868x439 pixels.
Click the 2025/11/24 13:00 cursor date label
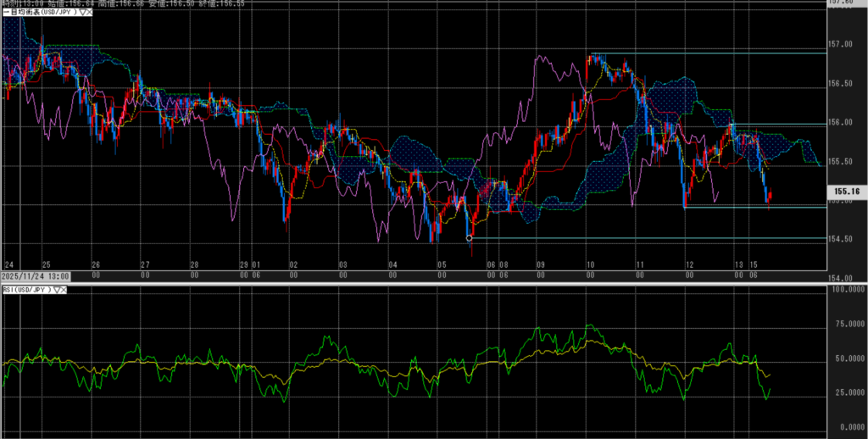[x=36, y=275]
